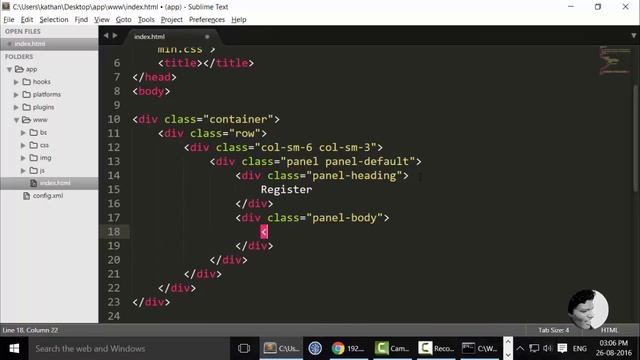Open the Find menu
The width and height of the screenshot is (640, 360).
click(x=81, y=20)
